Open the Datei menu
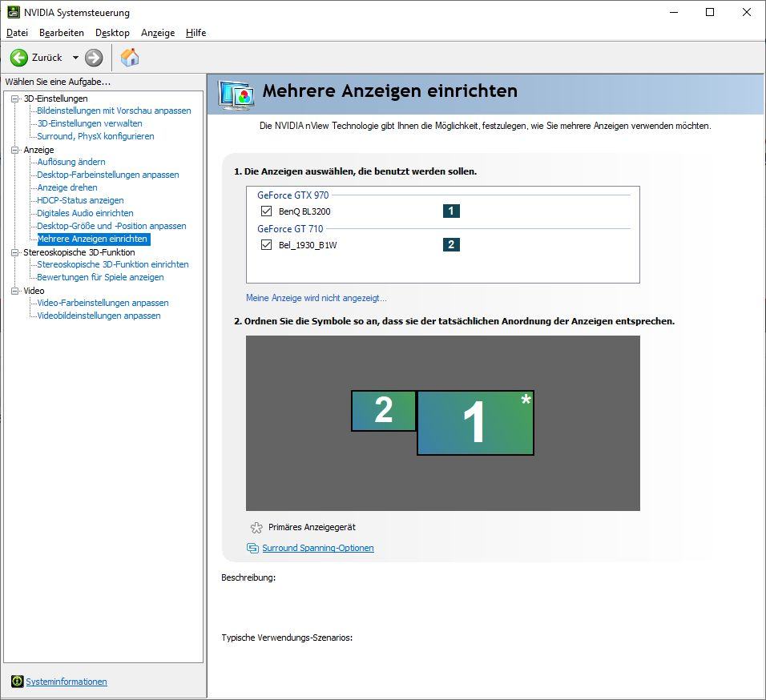 pos(17,33)
